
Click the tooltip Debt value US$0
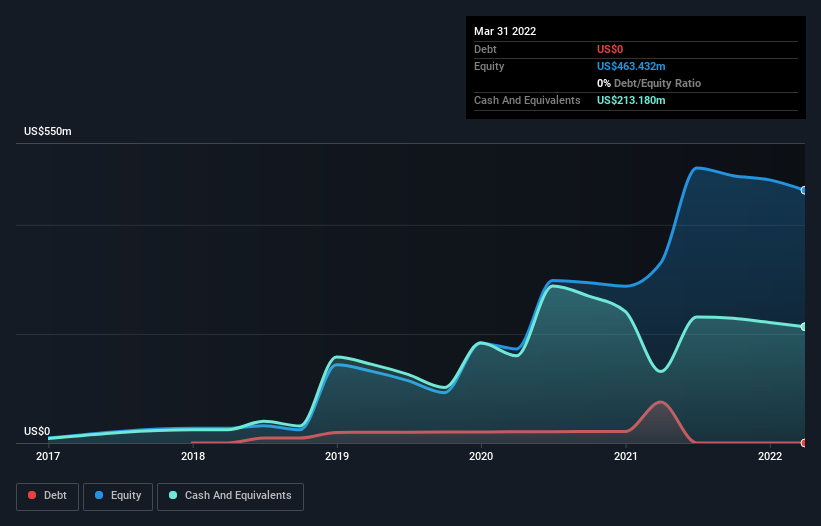point(610,49)
